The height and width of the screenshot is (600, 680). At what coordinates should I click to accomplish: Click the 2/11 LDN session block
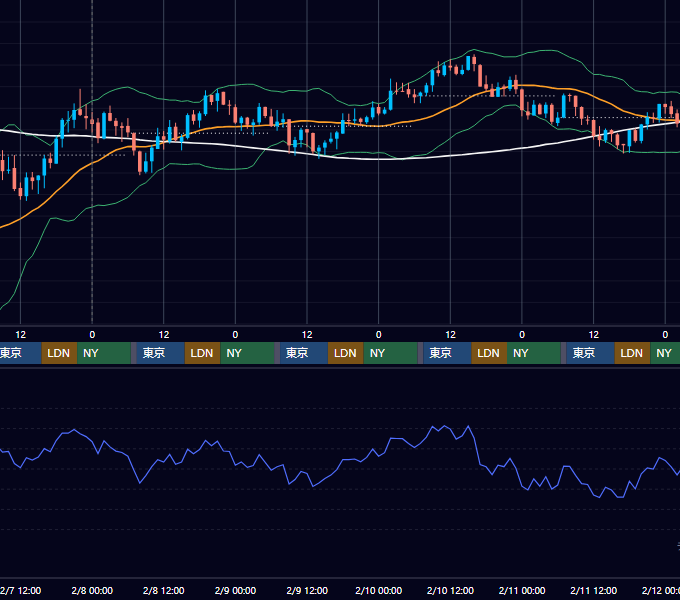point(632,353)
